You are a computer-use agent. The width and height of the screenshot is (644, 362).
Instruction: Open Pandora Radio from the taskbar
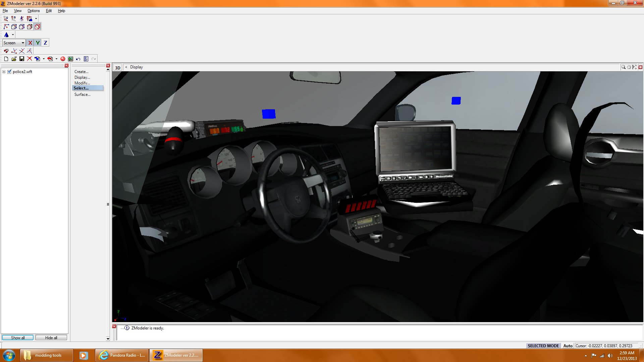[x=122, y=355]
